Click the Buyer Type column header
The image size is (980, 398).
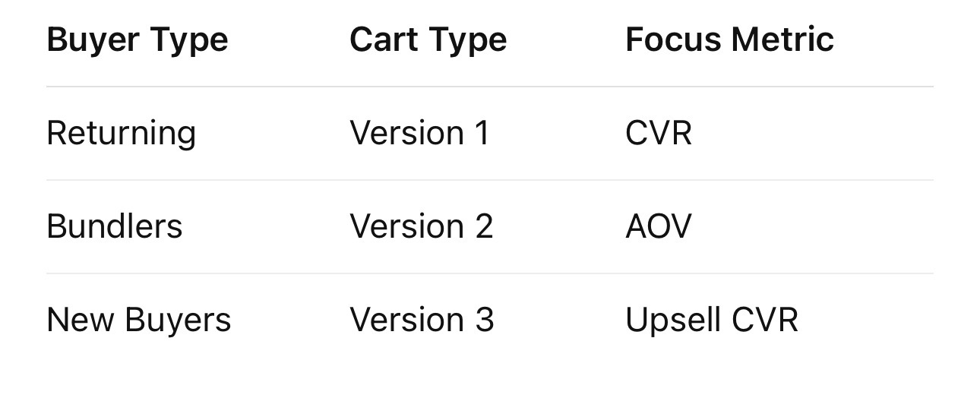[x=137, y=39]
